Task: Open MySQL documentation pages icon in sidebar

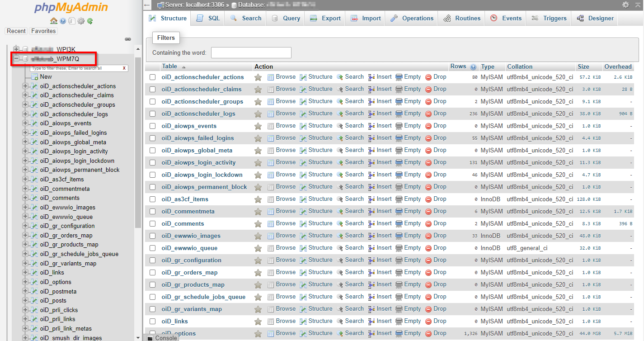Action: (72, 21)
